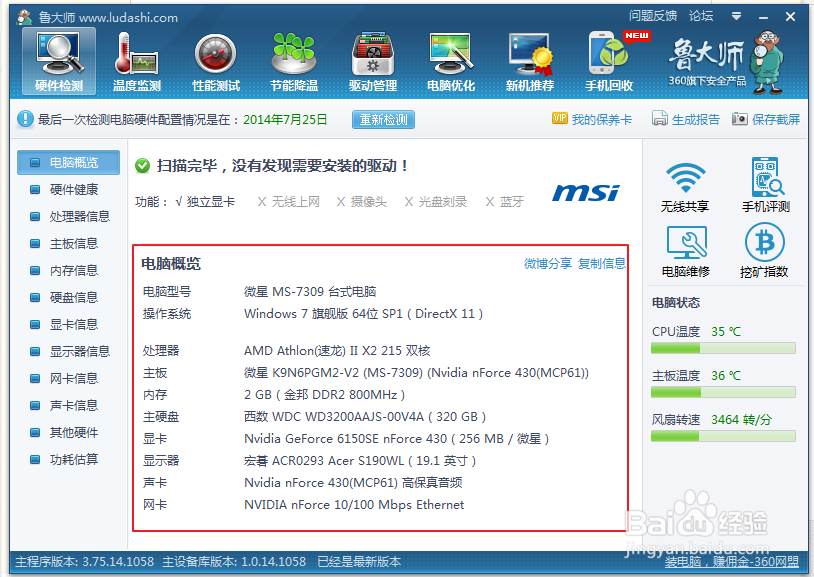This screenshot has width=814, height=577.
Task: Click the nForce 10/100 Mbps Ethernet text
Action: coord(354,505)
